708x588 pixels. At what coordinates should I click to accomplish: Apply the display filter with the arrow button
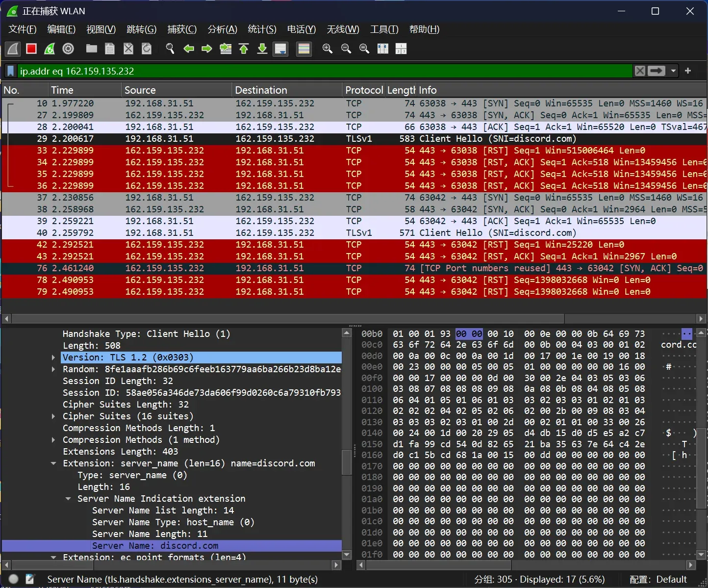tap(657, 71)
